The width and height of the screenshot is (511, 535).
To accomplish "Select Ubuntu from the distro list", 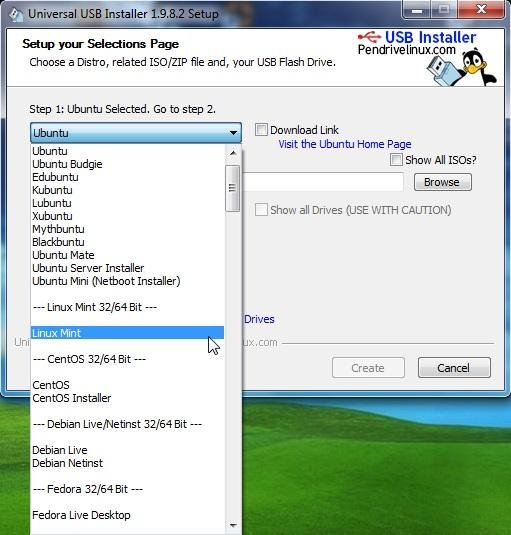I will (x=127, y=151).
